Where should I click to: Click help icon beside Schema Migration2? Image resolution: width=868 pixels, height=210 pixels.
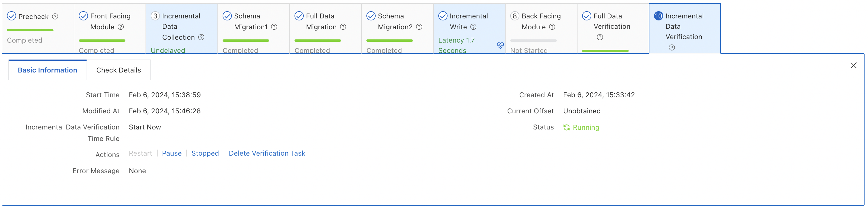click(x=419, y=27)
